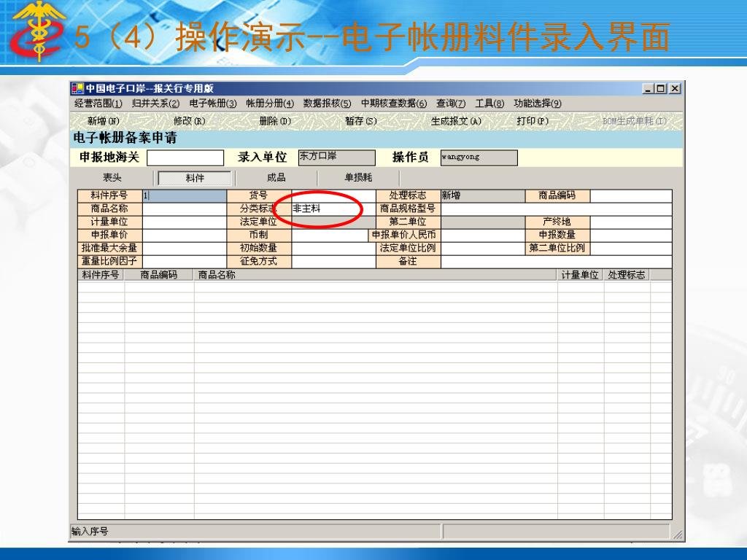Click the 料件序号 input field
This screenshot has height=560, width=747.
(185, 195)
